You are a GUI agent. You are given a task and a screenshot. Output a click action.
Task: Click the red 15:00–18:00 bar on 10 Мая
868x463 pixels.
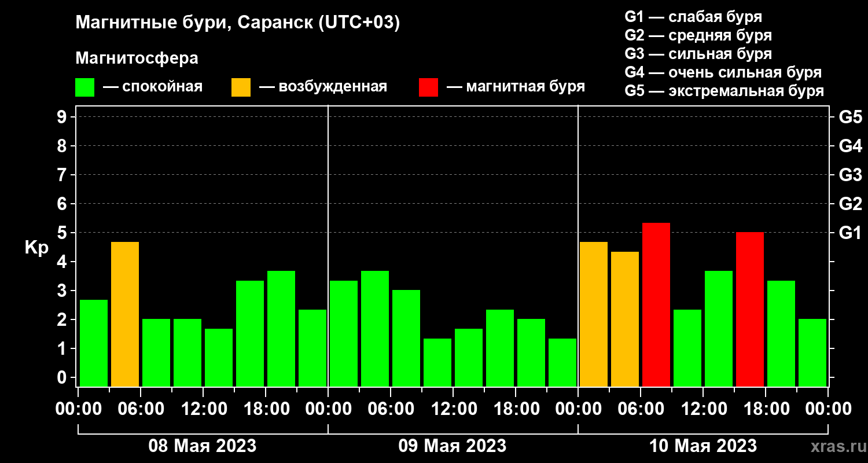[750, 310]
